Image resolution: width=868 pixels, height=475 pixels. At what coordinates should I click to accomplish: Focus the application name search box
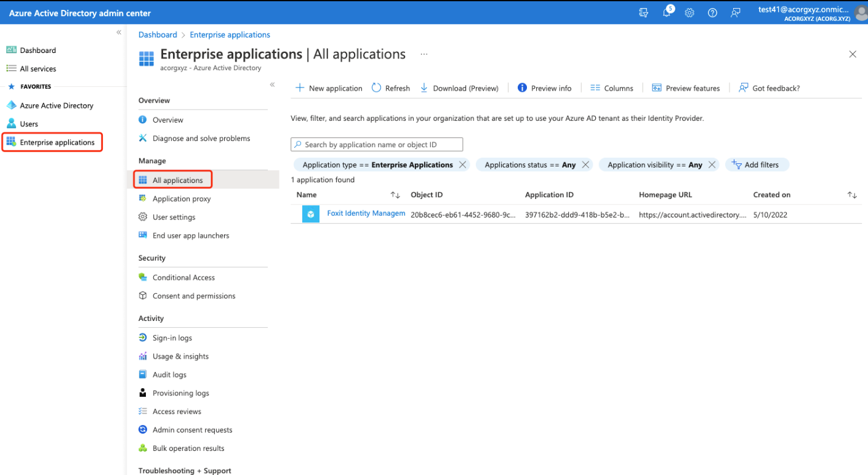[377, 145]
